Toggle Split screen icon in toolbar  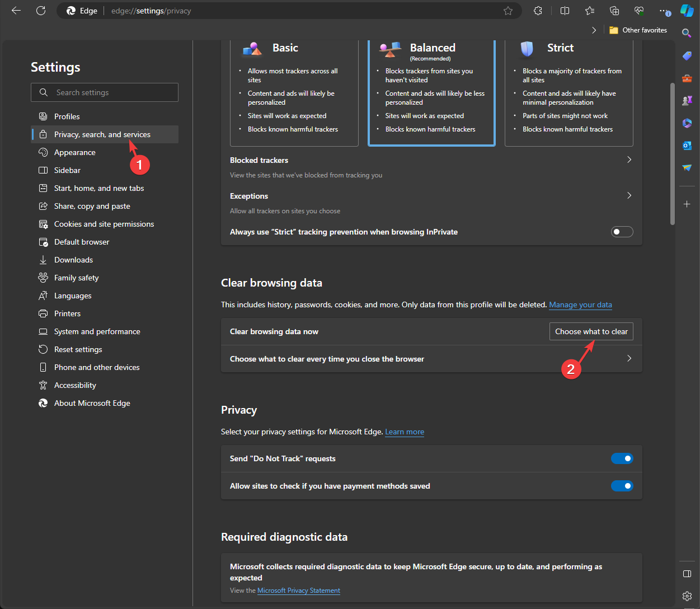[565, 11]
